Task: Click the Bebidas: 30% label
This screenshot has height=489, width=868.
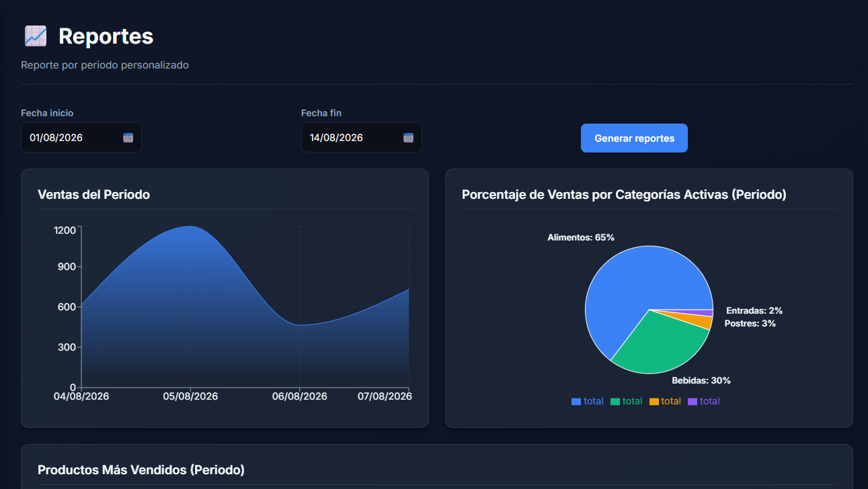Action: [701, 381]
